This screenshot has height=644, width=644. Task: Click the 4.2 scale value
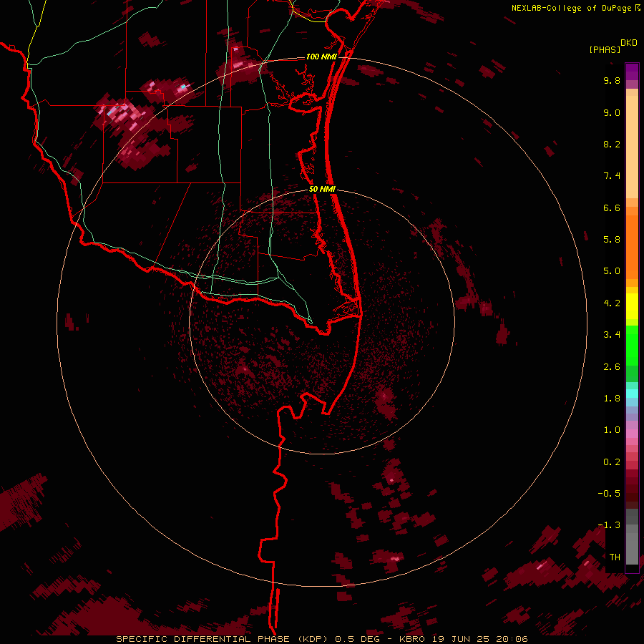(x=612, y=303)
